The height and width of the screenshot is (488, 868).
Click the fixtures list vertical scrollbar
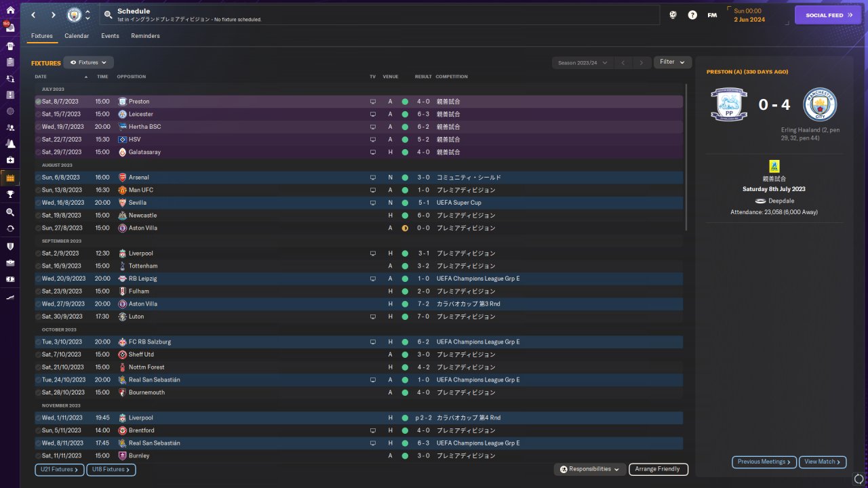[x=686, y=157]
